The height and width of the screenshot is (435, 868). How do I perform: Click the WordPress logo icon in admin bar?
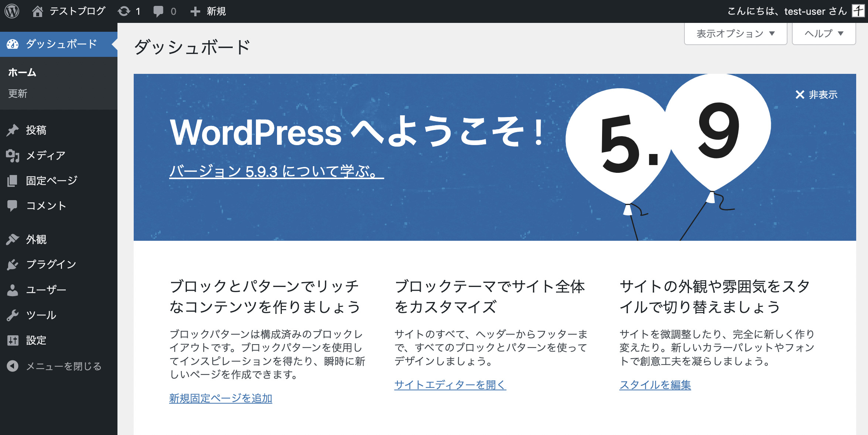(x=12, y=11)
